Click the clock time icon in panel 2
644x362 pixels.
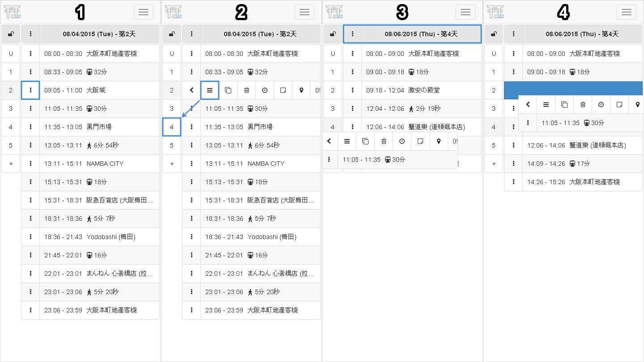point(265,90)
